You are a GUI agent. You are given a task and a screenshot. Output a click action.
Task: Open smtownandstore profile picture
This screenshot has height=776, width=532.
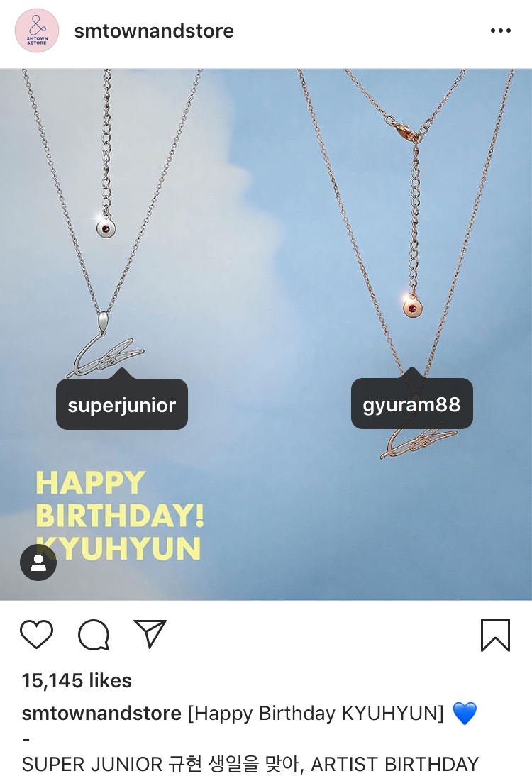pos(37,31)
